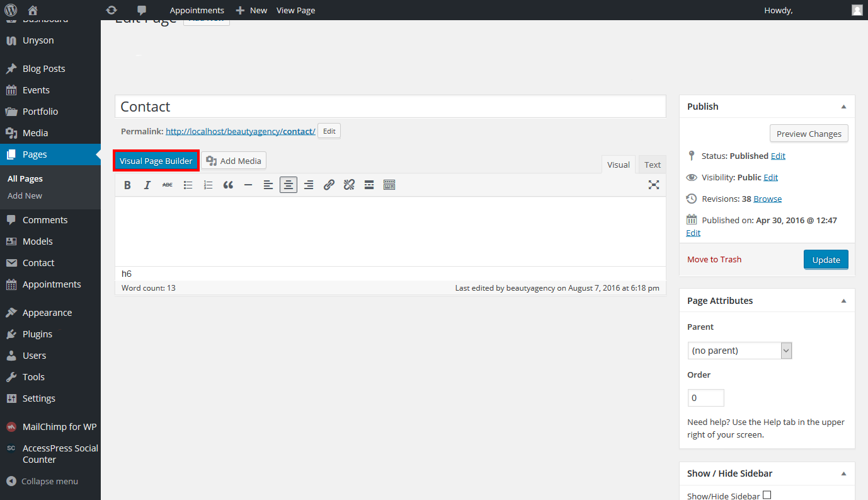Click the Update button
868x500 pixels.
pyautogui.click(x=826, y=260)
